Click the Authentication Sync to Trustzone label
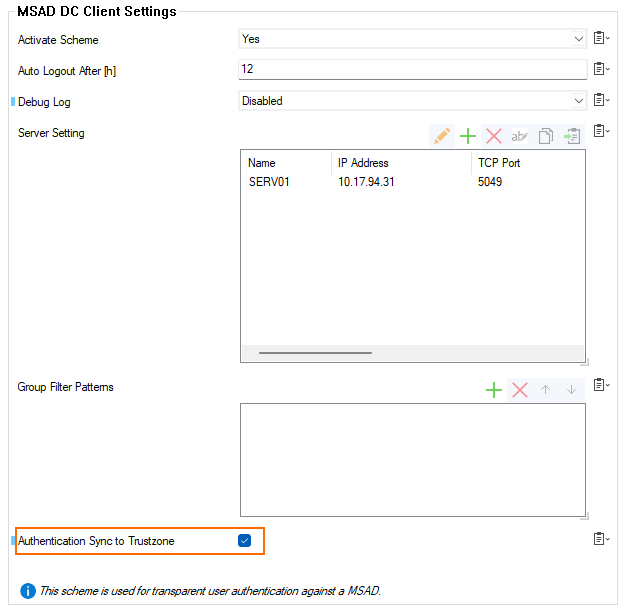This screenshot has width=626, height=614. click(96, 541)
